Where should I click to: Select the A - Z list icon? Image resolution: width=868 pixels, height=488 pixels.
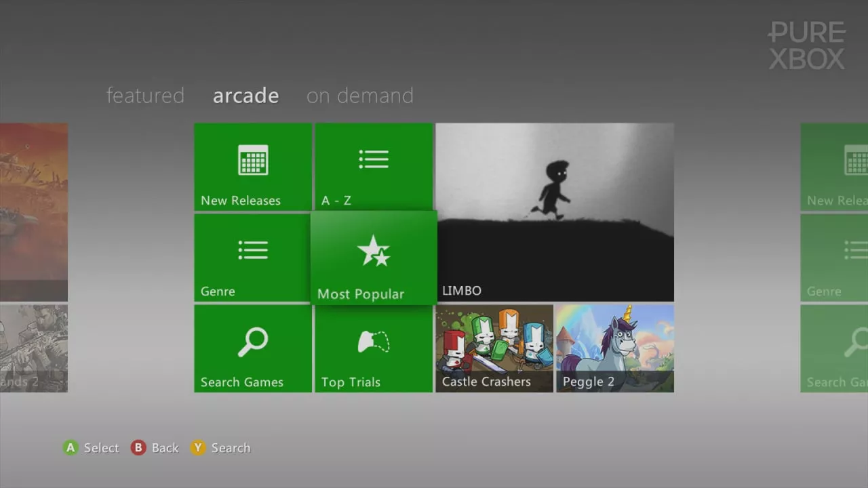click(x=374, y=160)
